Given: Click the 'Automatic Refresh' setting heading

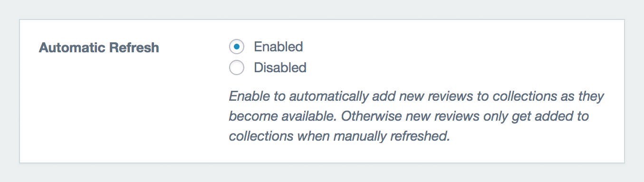Looking at the screenshot, I should [99, 48].
